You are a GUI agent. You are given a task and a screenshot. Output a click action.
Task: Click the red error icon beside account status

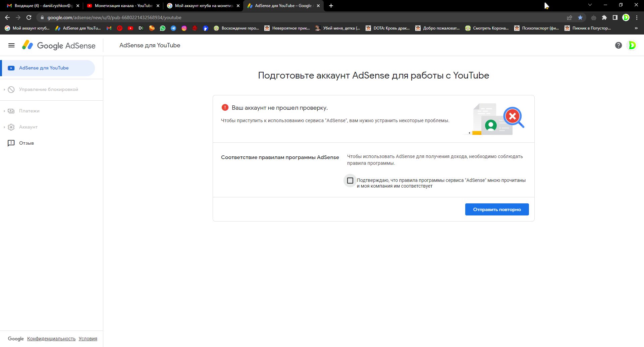point(225,107)
